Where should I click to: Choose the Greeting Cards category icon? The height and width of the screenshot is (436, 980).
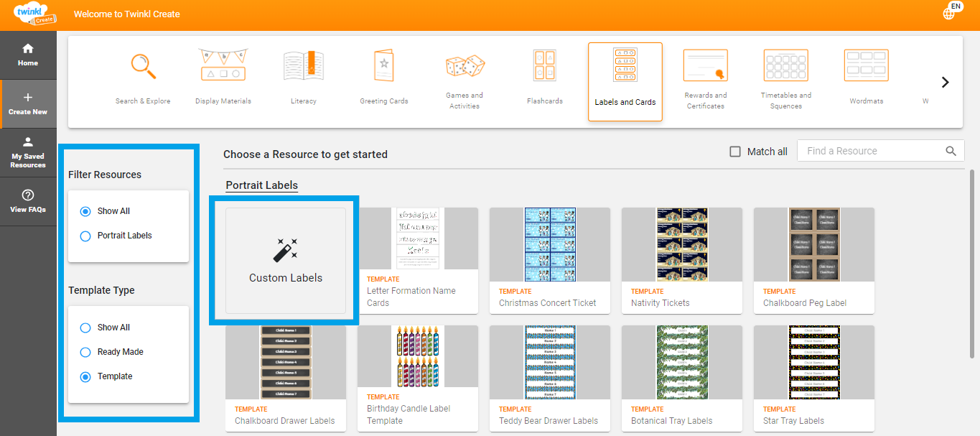[x=383, y=65]
